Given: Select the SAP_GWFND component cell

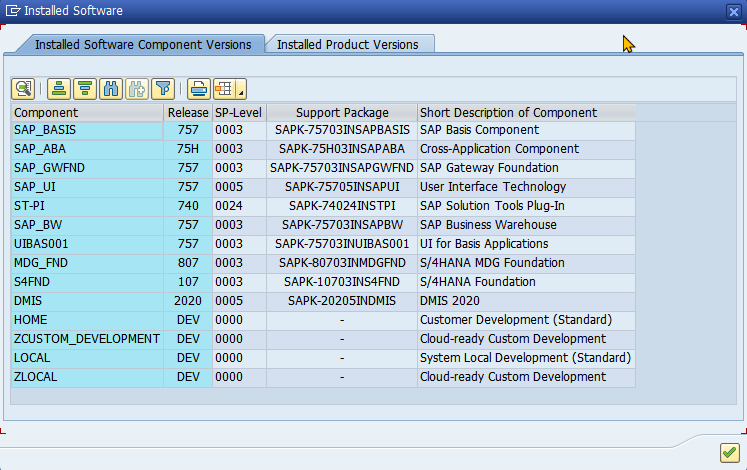Looking at the screenshot, I should coord(87,169).
